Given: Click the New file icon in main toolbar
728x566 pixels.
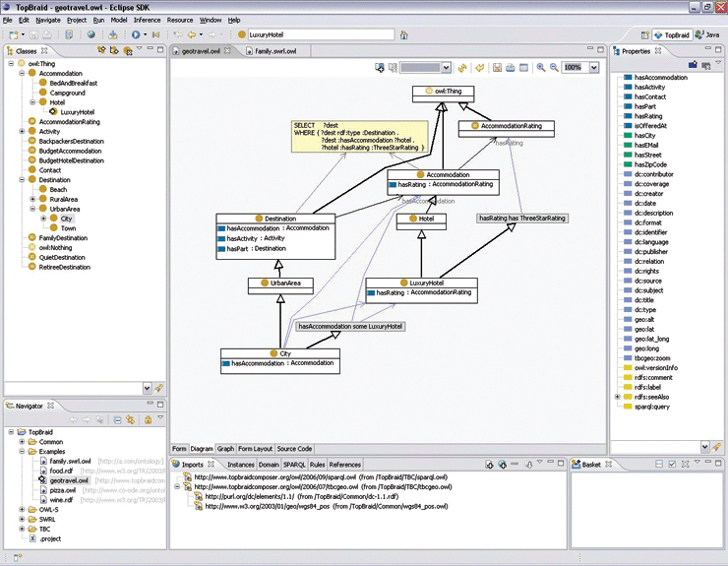Looking at the screenshot, I should [14, 34].
